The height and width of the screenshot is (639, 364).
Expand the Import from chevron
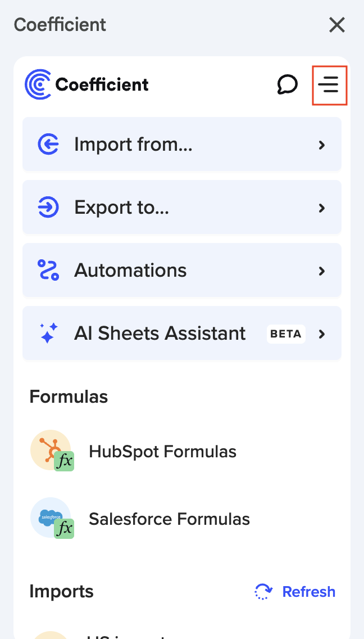(322, 145)
